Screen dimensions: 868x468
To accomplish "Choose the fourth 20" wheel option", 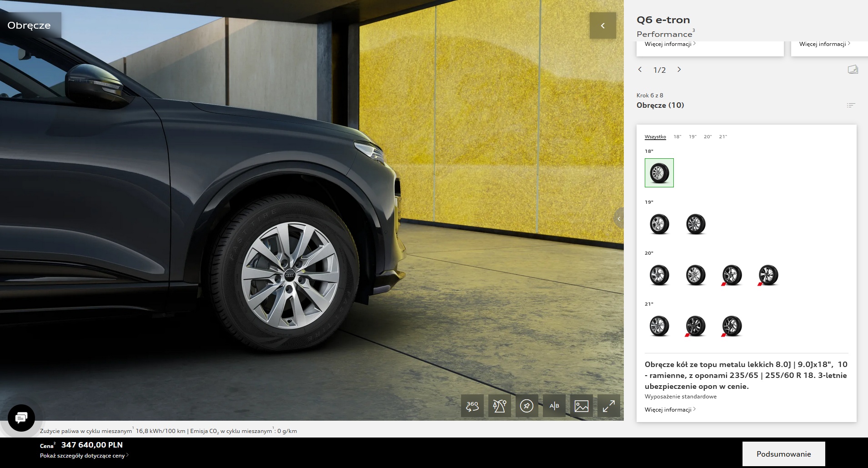I will coord(768,275).
